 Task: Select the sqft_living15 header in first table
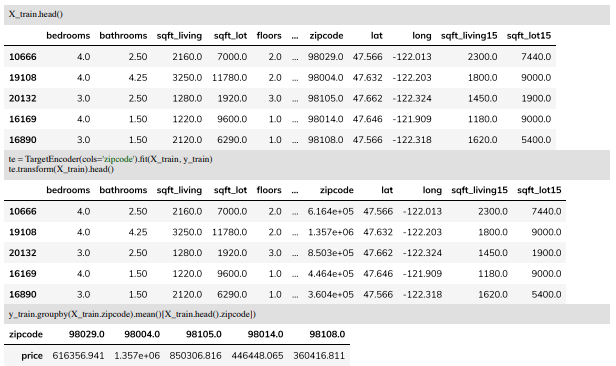469,36
